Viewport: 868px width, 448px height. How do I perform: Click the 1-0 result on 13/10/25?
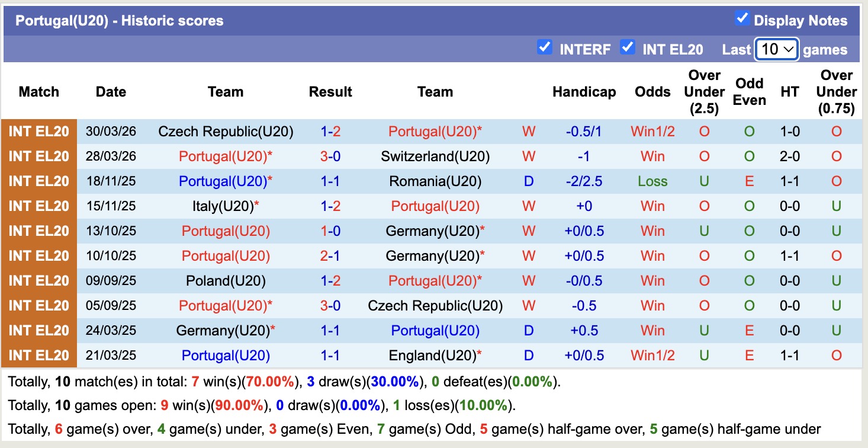click(x=330, y=231)
